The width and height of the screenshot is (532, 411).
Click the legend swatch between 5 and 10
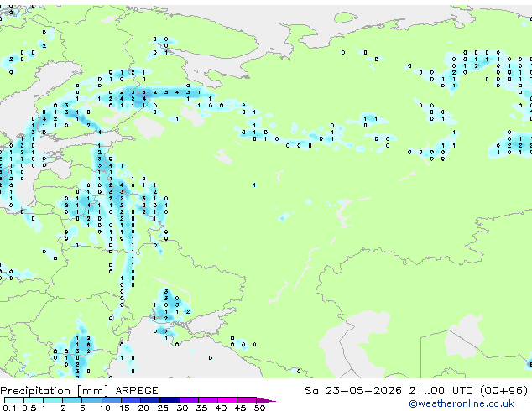[x=91, y=400]
